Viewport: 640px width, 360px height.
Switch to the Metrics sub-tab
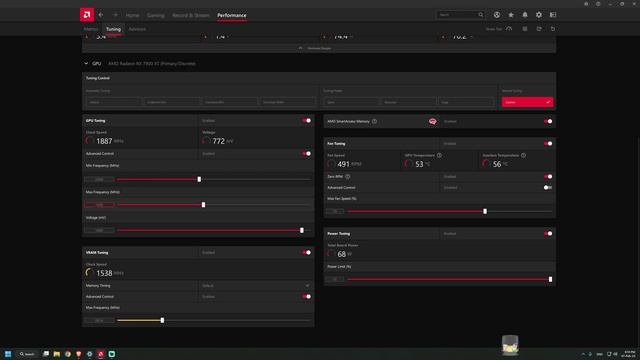point(91,29)
